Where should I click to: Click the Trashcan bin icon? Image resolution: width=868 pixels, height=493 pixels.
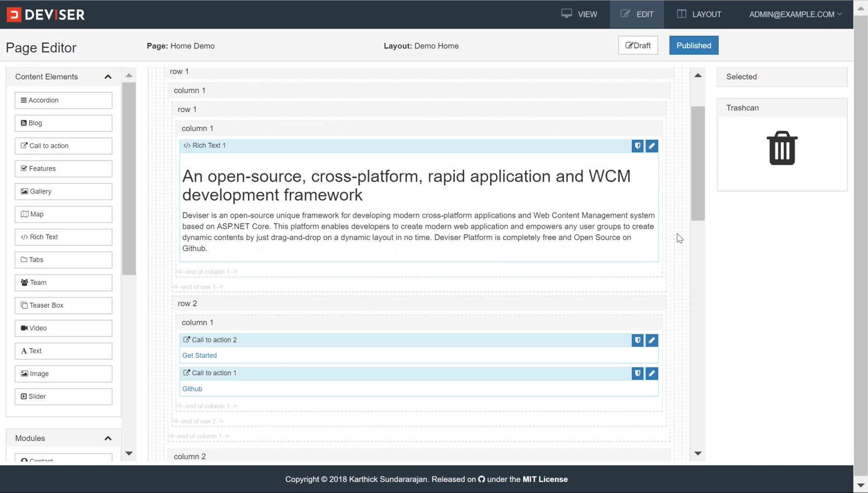pyautogui.click(x=782, y=148)
